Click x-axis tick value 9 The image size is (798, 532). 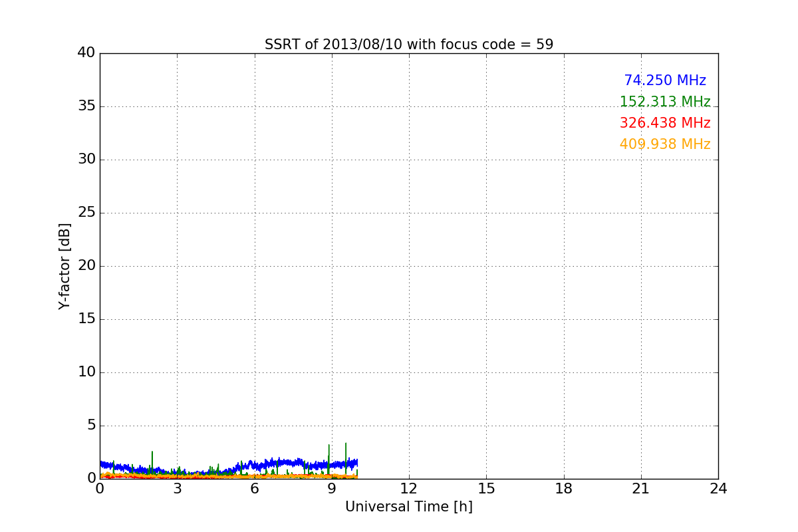[332, 489]
